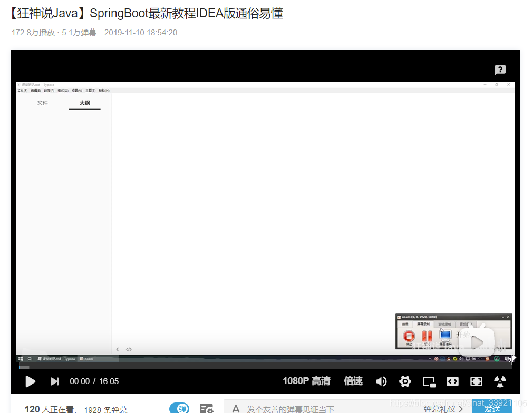Open the help question mark icon
Screen dimensions: 532x413
(x=500, y=70)
